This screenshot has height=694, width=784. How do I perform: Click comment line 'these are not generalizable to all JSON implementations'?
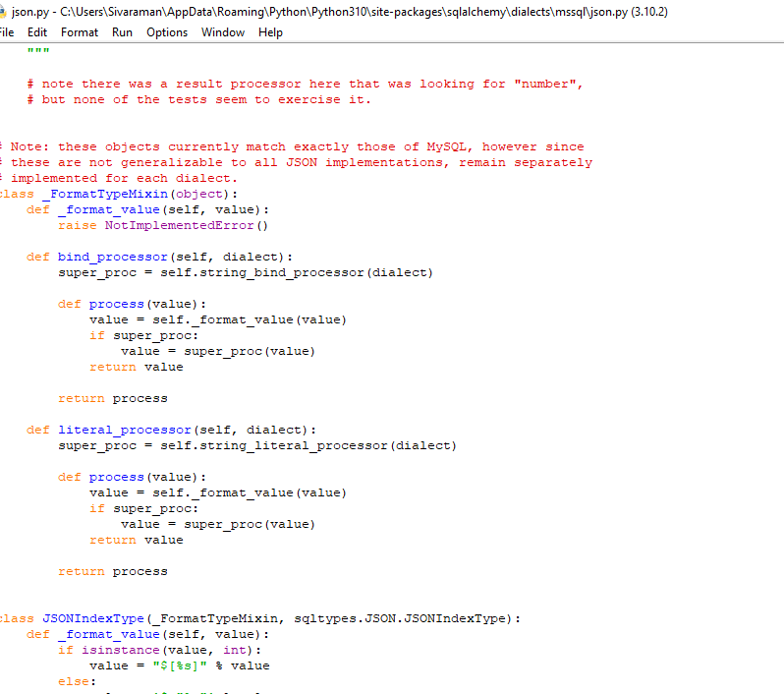(x=296, y=162)
